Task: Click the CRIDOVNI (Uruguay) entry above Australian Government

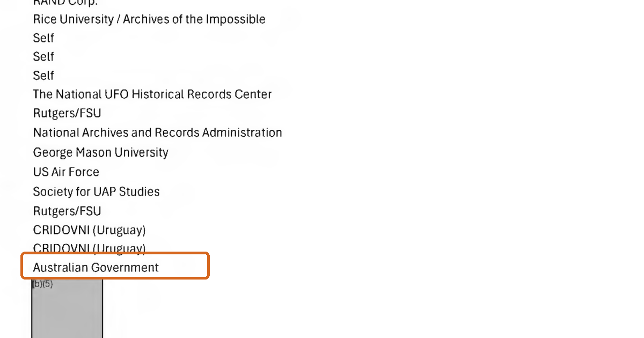Action: click(x=89, y=248)
